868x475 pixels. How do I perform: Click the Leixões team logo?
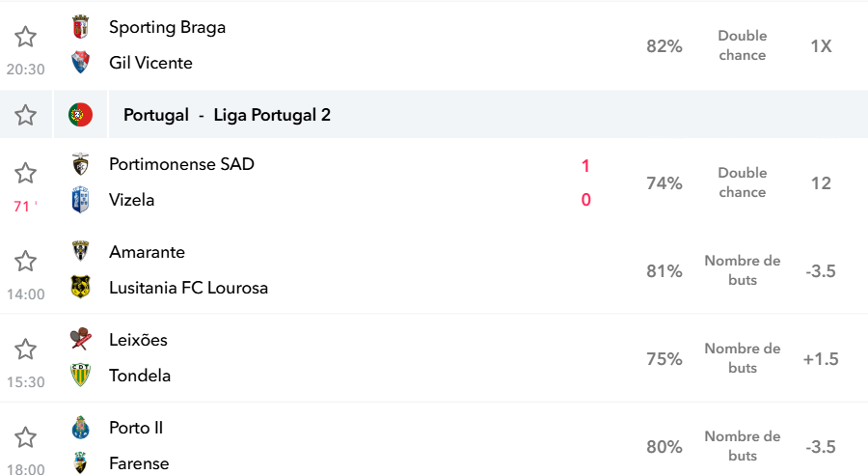pyautogui.click(x=81, y=339)
